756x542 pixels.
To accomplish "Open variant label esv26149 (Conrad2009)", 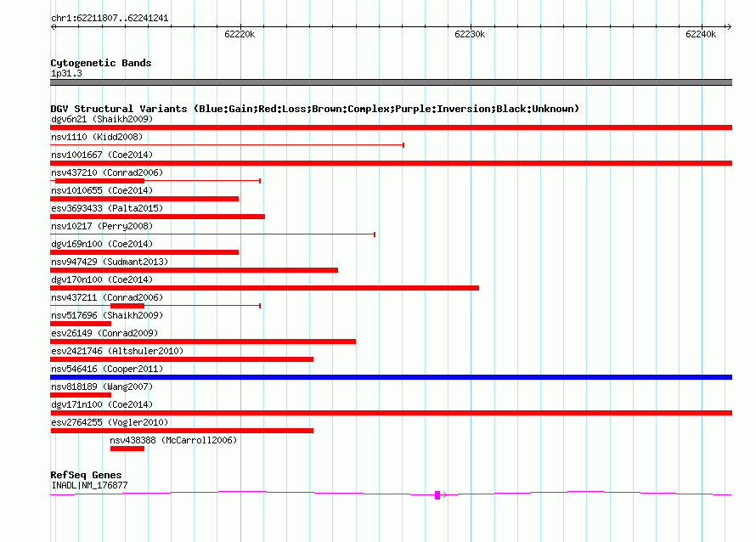I will (104, 333).
